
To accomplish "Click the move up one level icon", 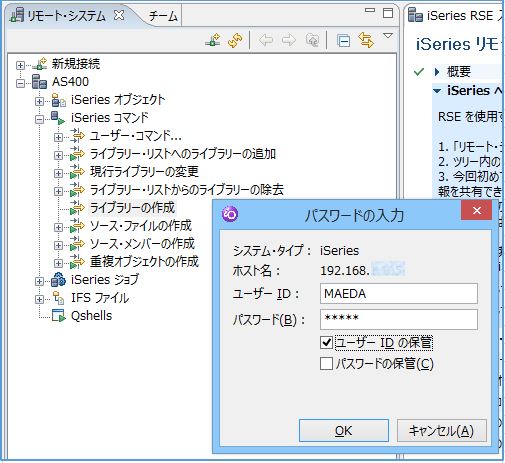I will (312, 40).
